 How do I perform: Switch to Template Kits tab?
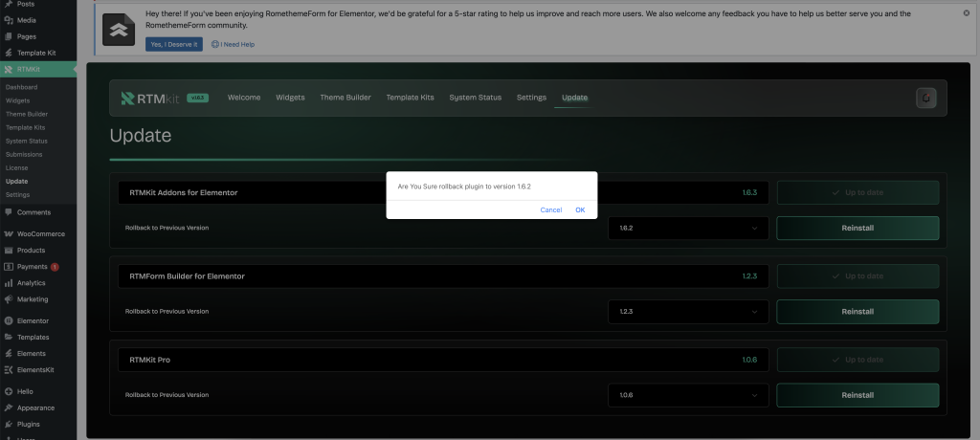pyautogui.click(x=410, y=98)
